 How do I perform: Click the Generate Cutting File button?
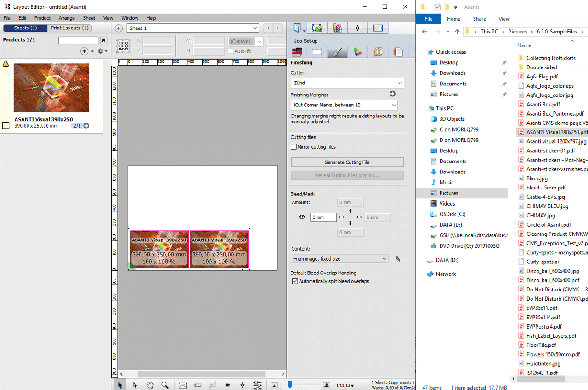point(347,162)
